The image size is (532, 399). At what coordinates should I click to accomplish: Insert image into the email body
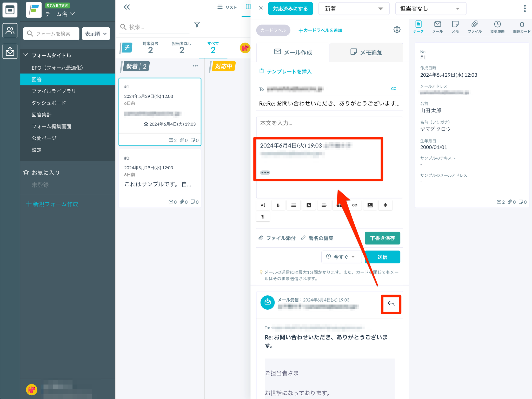[370, 205]
